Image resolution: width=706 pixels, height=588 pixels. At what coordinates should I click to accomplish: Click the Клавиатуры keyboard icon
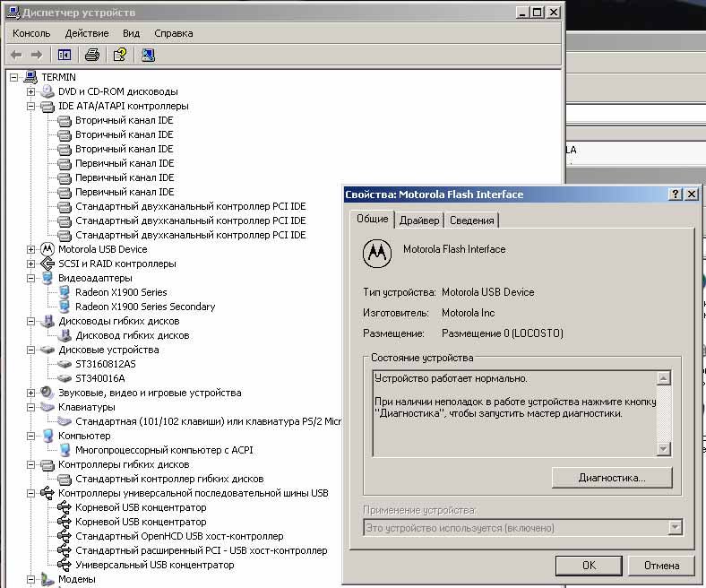[x=47, y=407]
